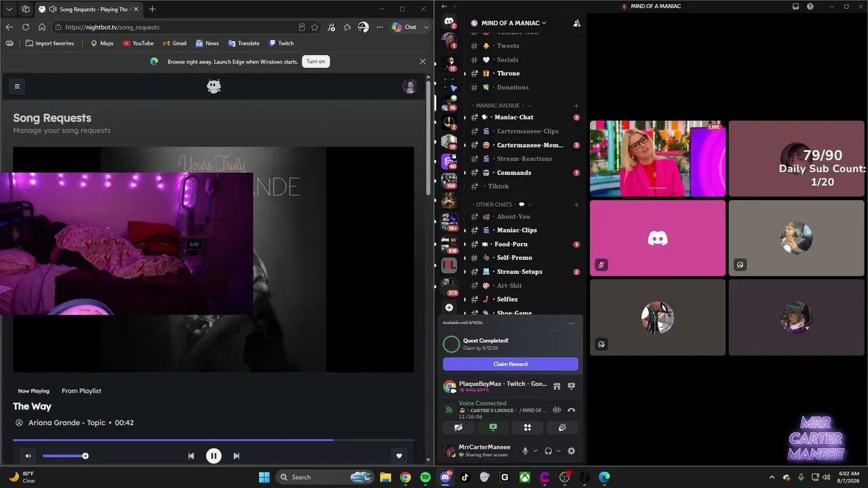Click the Nightbot robot logo
868x488 pixels.
214,86
